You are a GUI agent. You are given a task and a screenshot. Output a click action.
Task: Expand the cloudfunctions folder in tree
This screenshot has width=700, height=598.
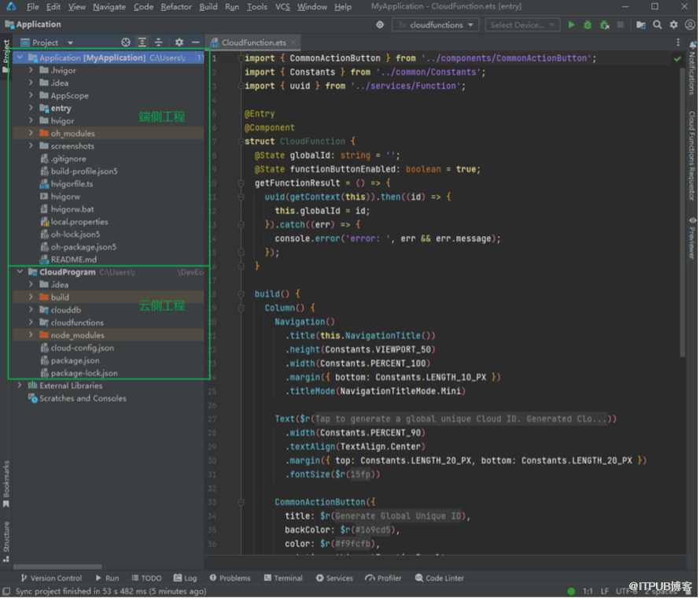point(31,323)
